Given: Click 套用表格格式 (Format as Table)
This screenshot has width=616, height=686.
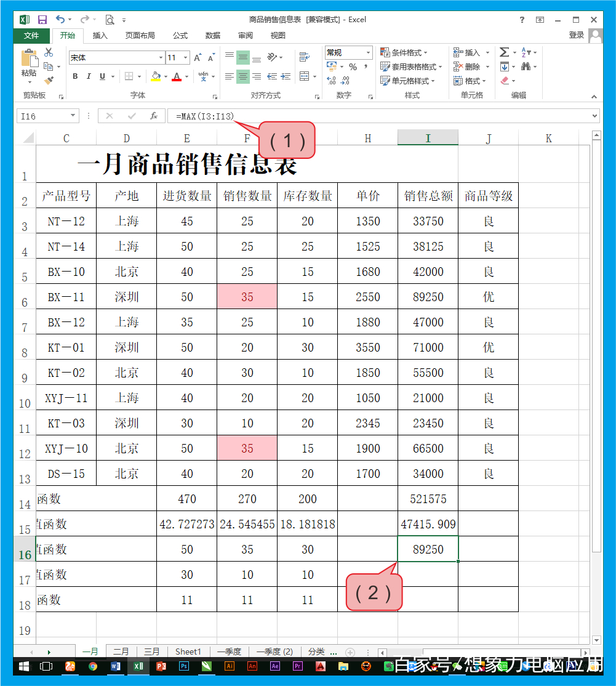Looking at the screenshot, I should coord(406,65).
